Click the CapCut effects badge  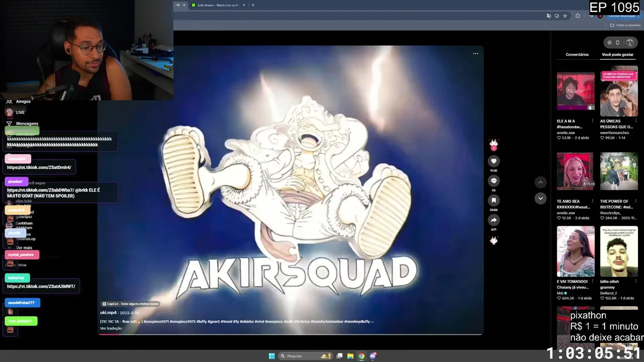(x=130, y=304)
